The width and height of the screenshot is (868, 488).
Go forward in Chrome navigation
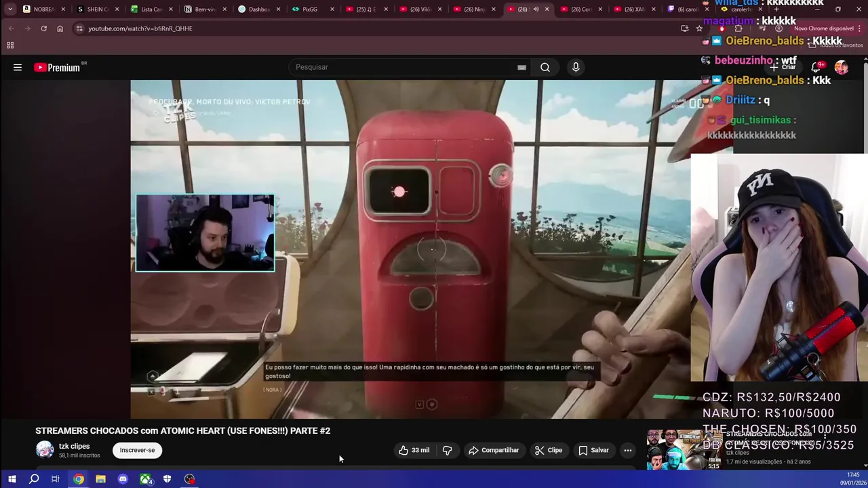tap(27, 28)
